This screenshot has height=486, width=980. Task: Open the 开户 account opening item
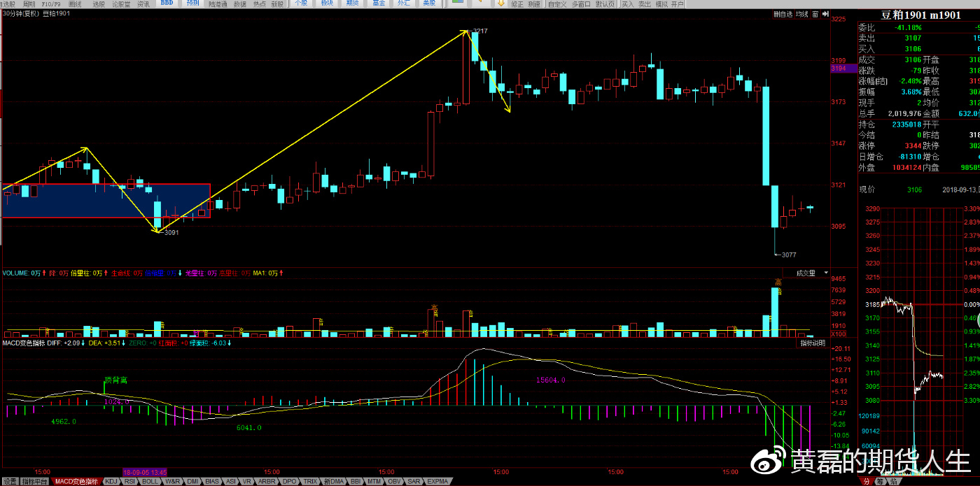pos(678,3)
